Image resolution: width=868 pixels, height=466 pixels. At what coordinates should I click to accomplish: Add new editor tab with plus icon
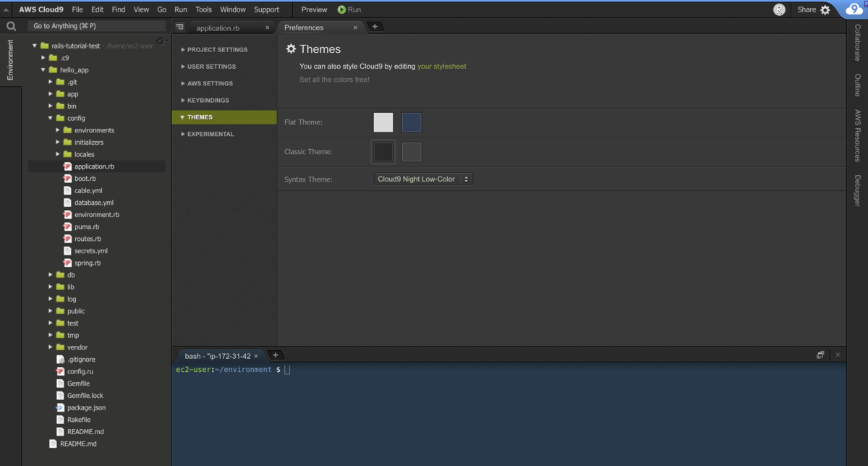coord(375,27)
